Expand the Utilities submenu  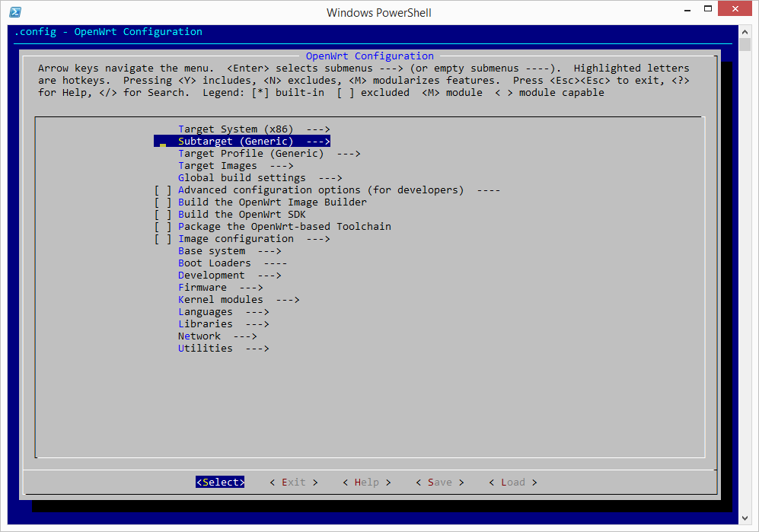224,349
